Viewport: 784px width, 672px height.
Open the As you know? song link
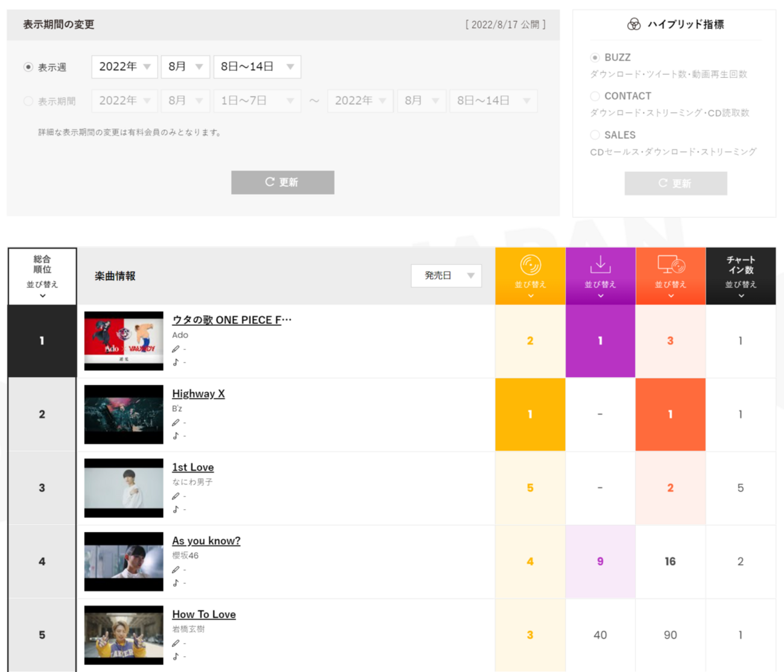206,540
